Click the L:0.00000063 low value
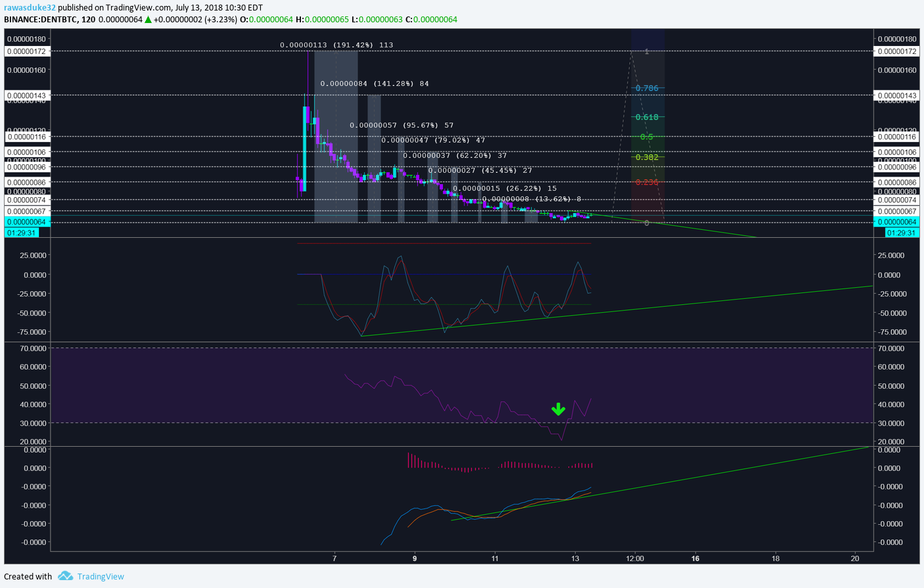Screen dimensions: 924x588 [377, 19]
